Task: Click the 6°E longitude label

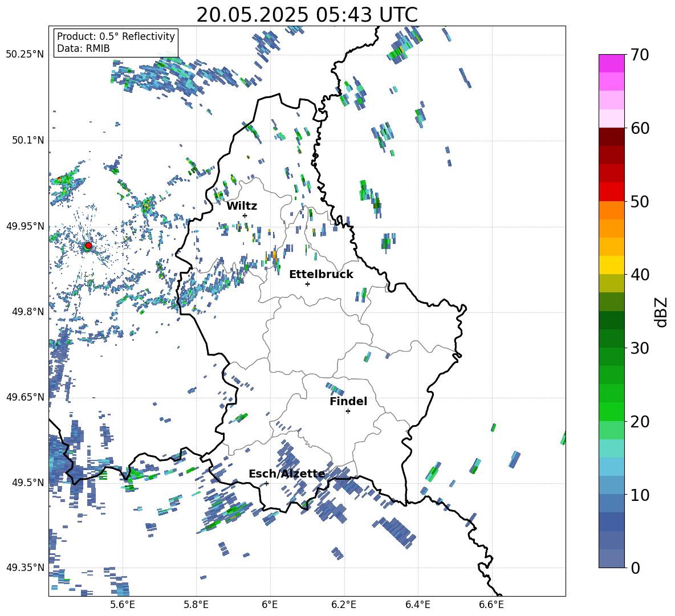Action: tap(270, 605)
